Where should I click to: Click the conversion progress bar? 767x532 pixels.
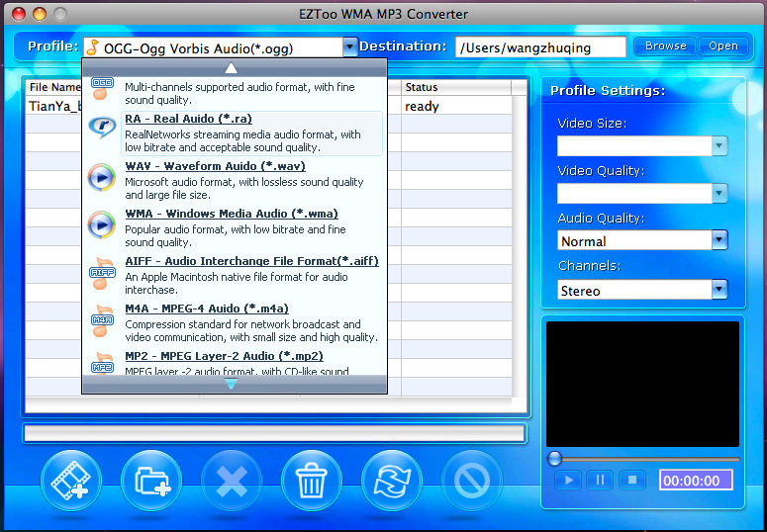tap(274, 434)
